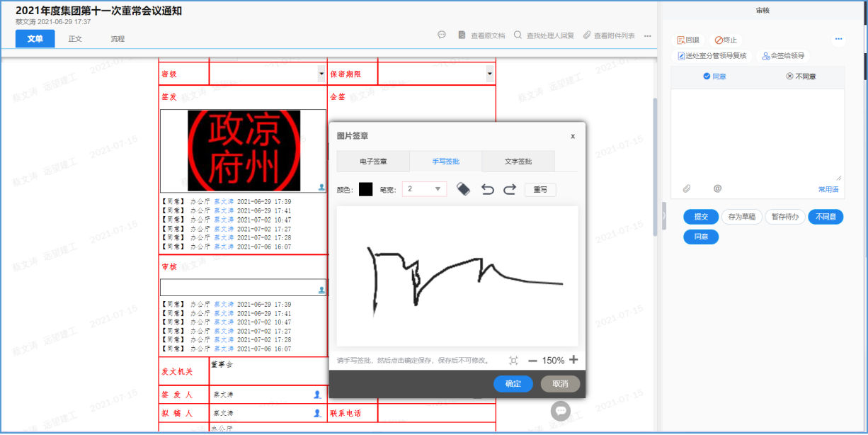Click the person icon in 拟稿人 row
This screenshot has width=868, height=435.
point(317,412)
